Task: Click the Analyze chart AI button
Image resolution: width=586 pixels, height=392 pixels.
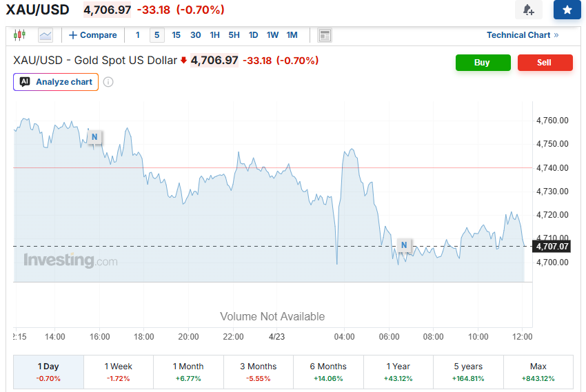Action: coord(56,82)
